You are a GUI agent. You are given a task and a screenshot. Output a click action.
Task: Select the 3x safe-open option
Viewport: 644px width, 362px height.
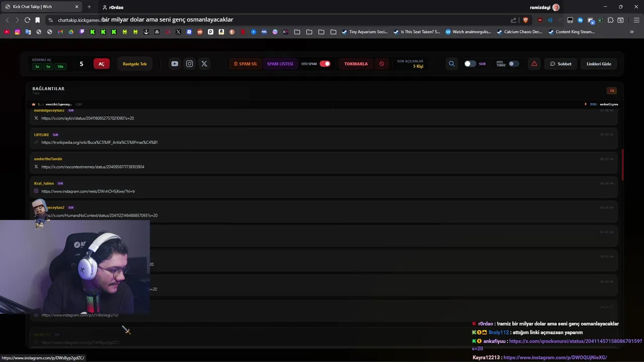point(37,66)
